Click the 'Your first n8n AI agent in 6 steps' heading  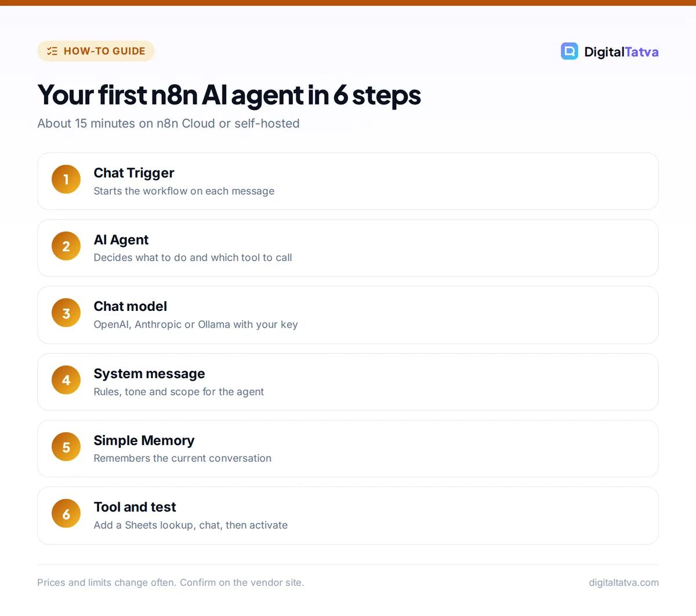pos(229,95)
